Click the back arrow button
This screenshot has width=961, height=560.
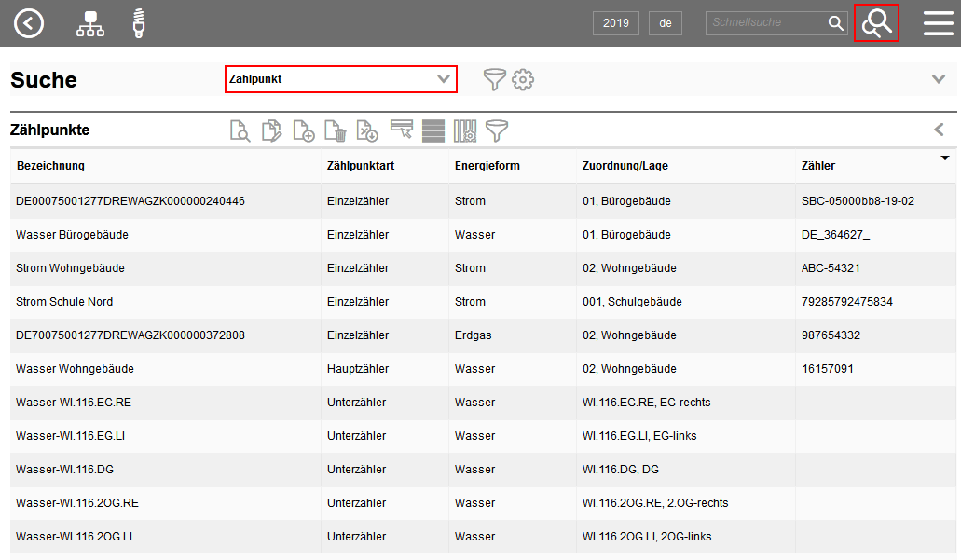(29, 23)
